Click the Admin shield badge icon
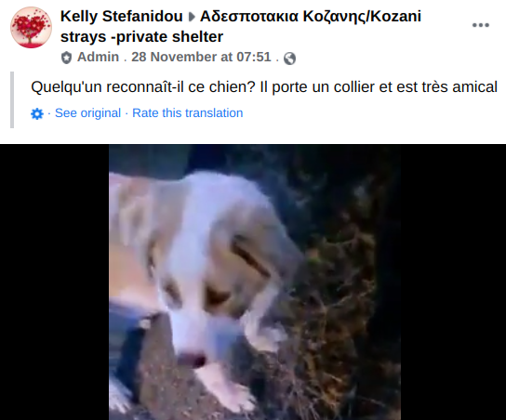506x420 pixels. click(66, 58)
